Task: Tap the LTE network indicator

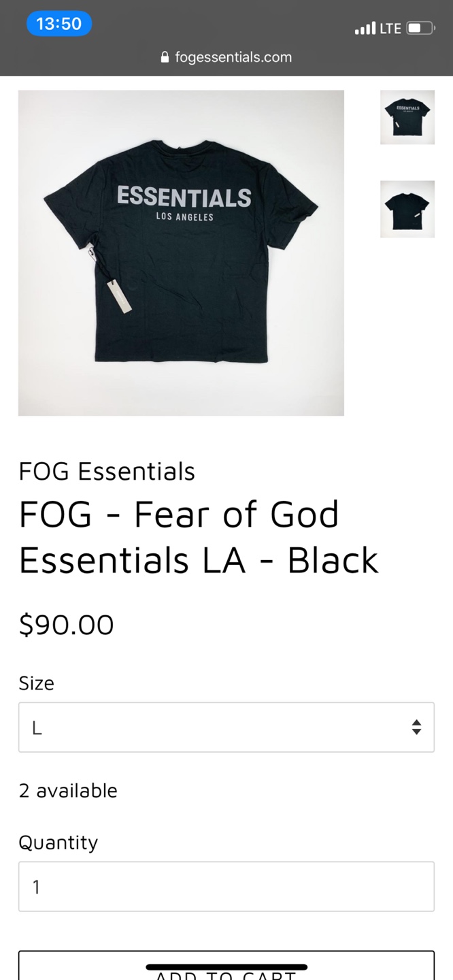Action: pos(390,29)
